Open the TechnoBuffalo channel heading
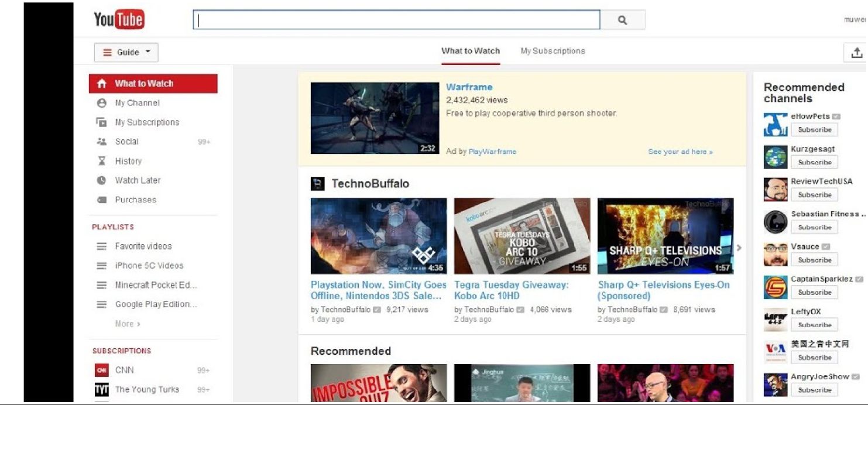Viewport: 868px width, 453px height. click(370, 184)
